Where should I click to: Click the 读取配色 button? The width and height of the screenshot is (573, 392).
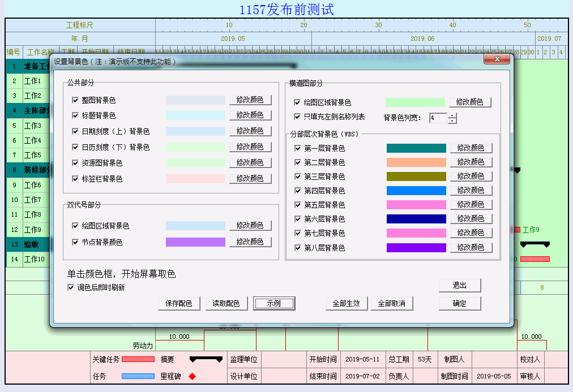(x=226, y=303)
